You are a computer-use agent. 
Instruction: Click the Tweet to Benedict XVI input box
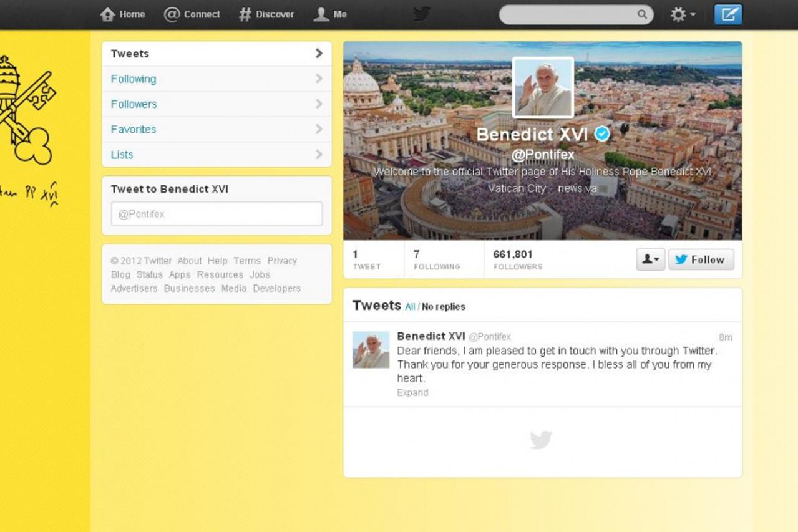pyautogui.click(x=217, y=214)
